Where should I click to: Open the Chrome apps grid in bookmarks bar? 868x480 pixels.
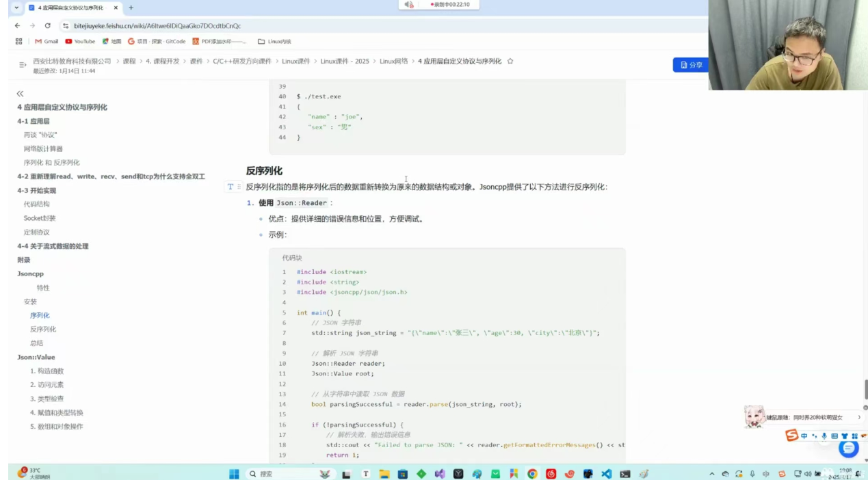[x=18, y=41]
